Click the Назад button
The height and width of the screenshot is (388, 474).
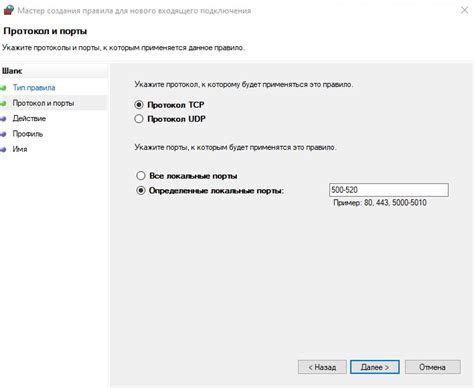322,367
